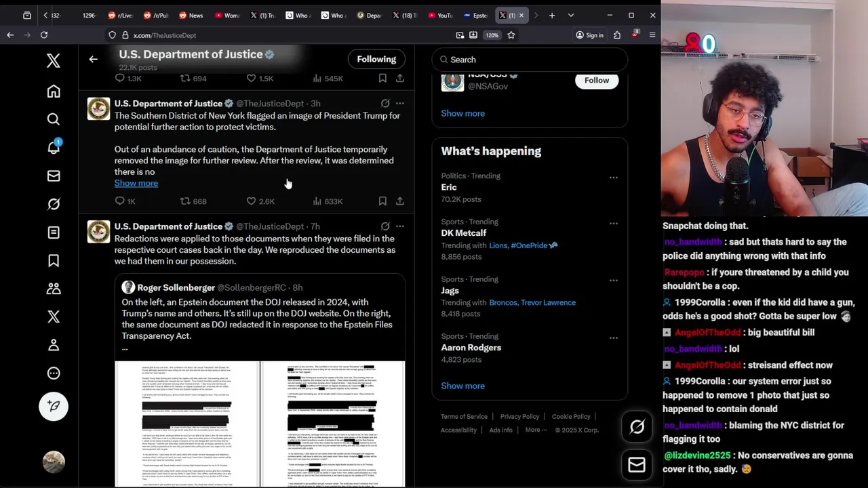The height and width of the screenshot is (488, 868).
Task: Open Communities icon in sidebar
Action: (54, 289)
